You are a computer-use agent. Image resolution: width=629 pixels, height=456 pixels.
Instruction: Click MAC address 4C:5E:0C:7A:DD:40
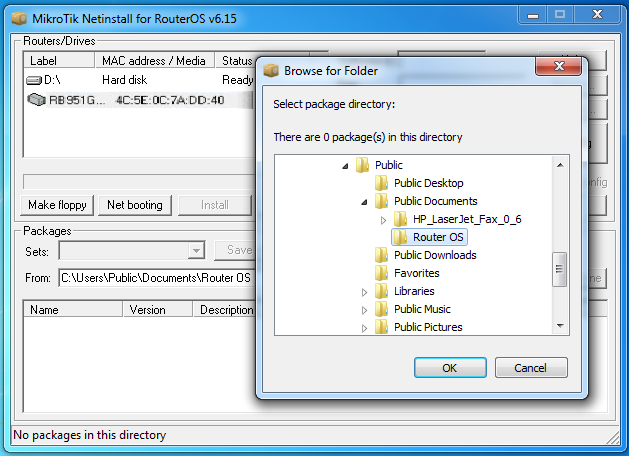(170, 100)
